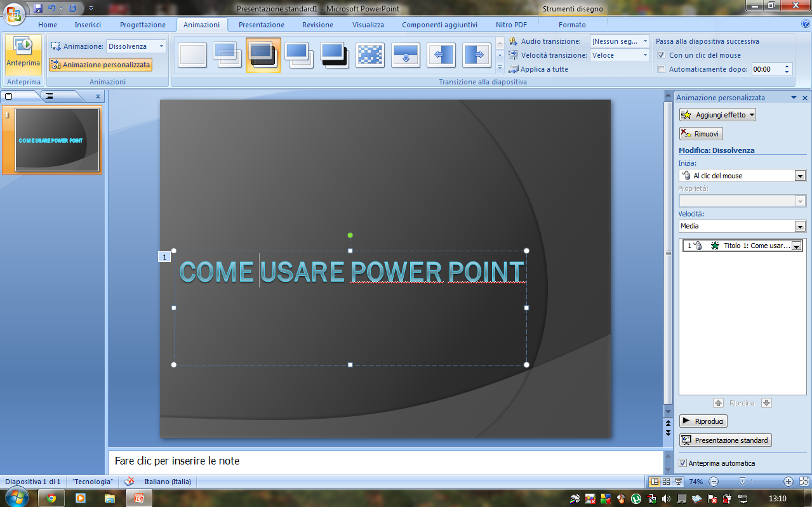Apply the cut transition effect
812x507 pixels.
point(299,55)
